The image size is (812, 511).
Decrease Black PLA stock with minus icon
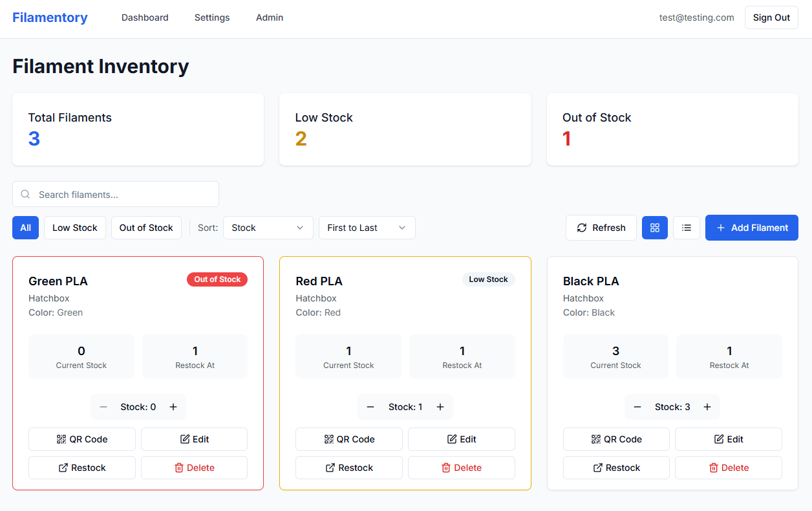(x=637, y=407)
